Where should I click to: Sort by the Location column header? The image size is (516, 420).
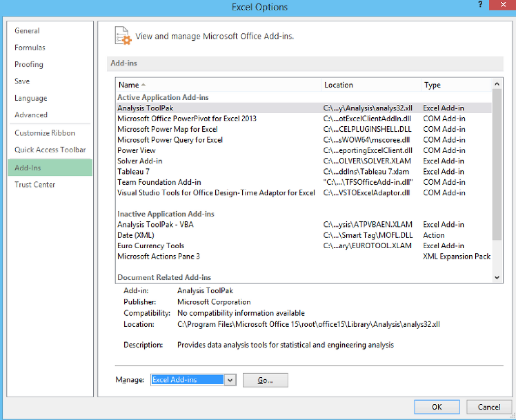tap(371, 85)
